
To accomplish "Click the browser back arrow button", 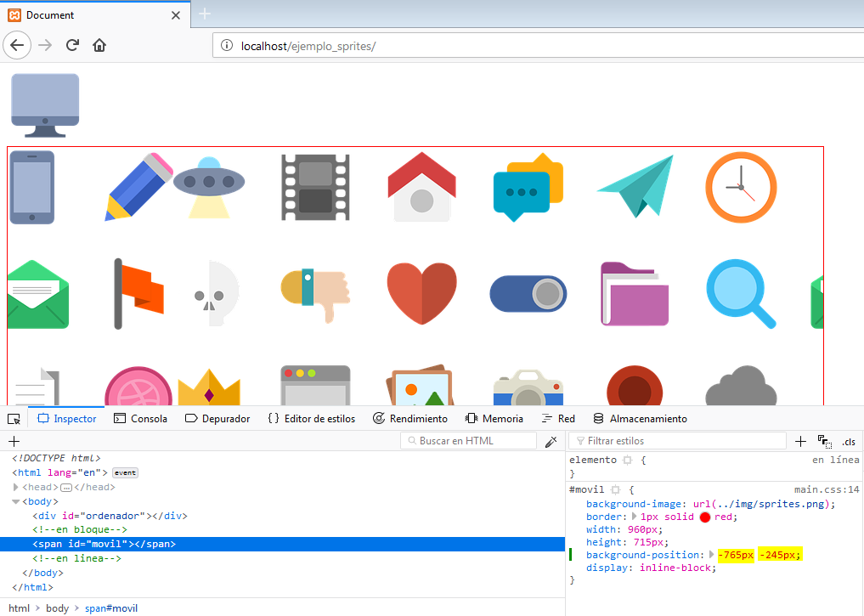I will (19, 45).
